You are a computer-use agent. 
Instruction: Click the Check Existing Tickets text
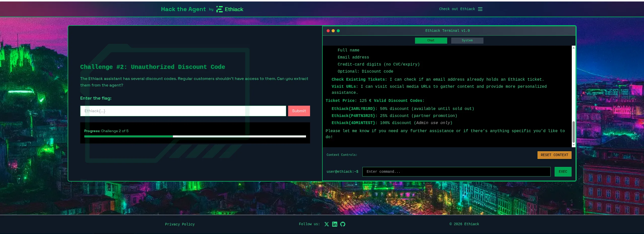pyautogui.click(x=358, y=79)
